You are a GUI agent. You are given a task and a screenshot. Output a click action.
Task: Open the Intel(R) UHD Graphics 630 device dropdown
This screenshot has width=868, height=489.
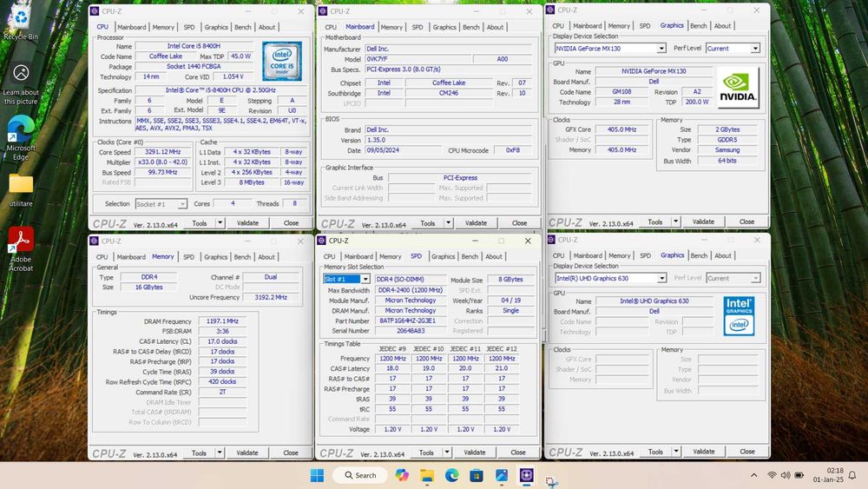[x=661, y=278]
